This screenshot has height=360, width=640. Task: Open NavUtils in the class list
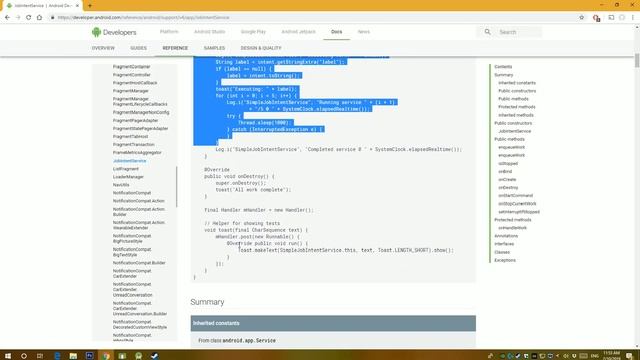pos(121,185)
